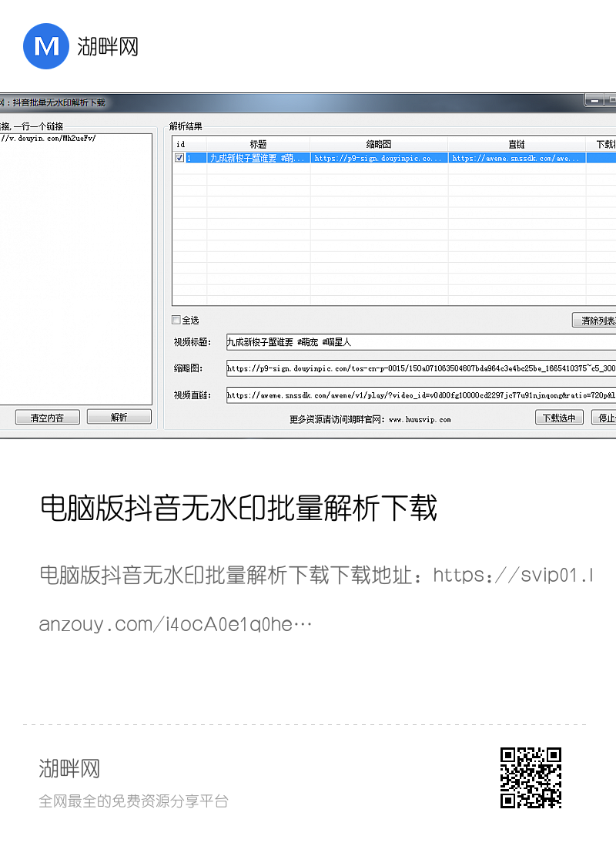Click the window title 抖音批量无水印解析下载
This screenshot has width=616, height=863.
coord(59,102)
